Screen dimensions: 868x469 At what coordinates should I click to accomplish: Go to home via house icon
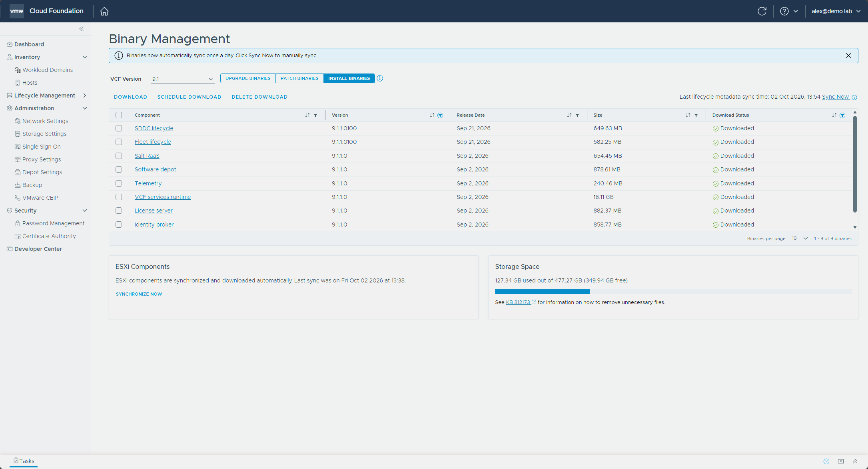tap(104, 11)
